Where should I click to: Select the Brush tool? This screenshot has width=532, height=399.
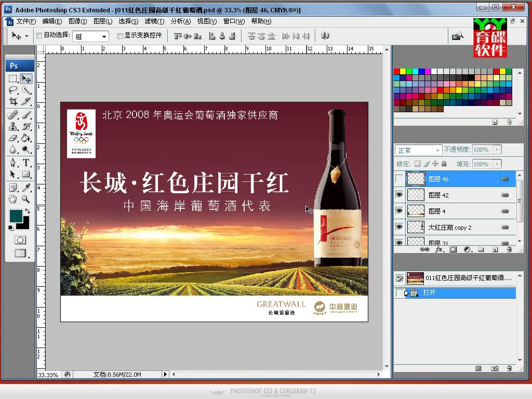(26, 115)
